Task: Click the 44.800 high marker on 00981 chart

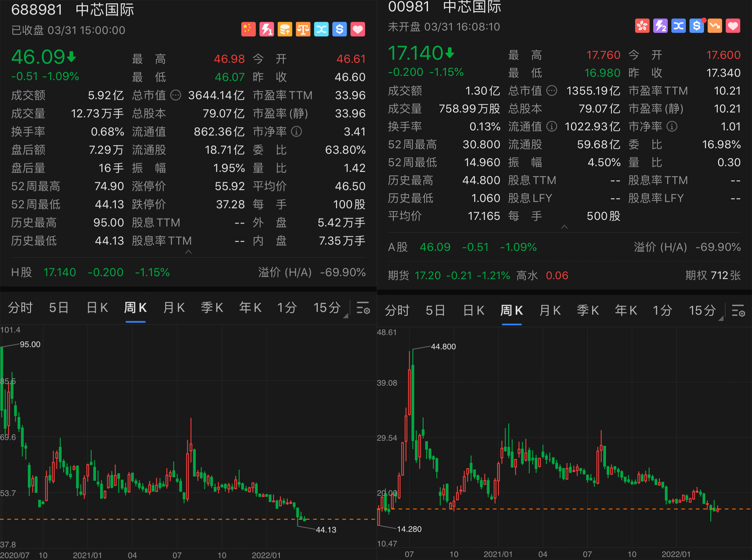Action: (x=443, y=347)
